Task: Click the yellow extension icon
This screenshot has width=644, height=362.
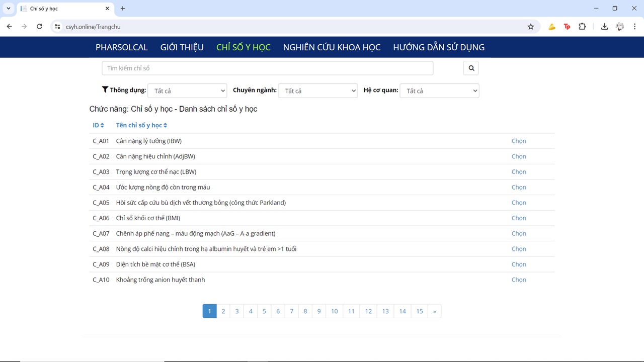Action: tap(552, 27)
